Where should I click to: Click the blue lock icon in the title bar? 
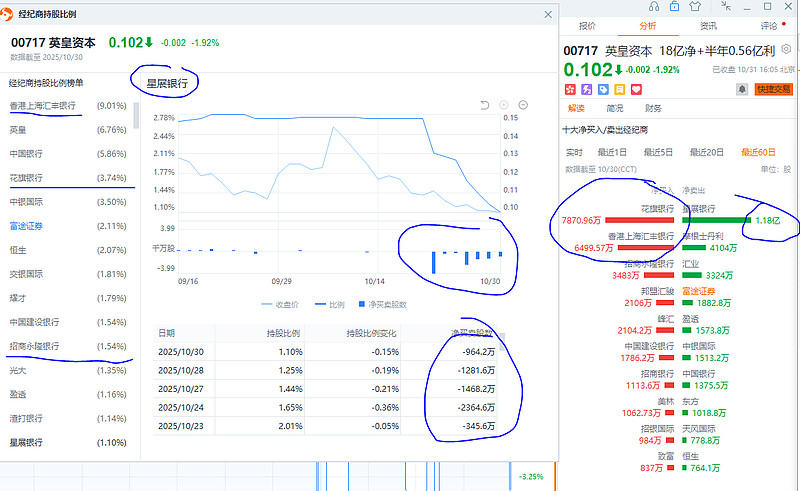tap(674, 6)
